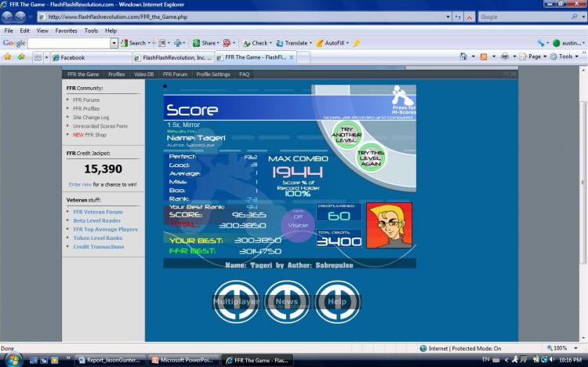588x367 pixels.
Task: Click Add to Favorites star-plus icon
Action: (x=21, y=57)
